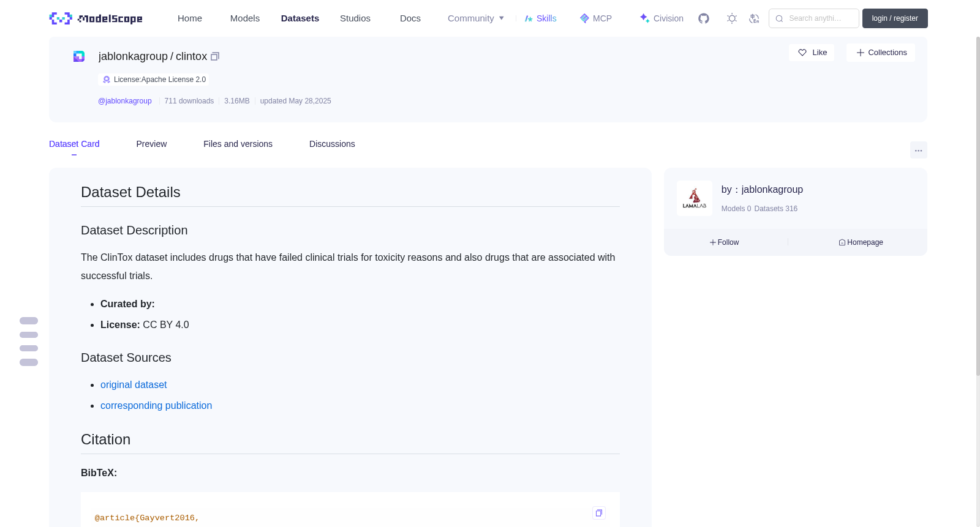Click the 'Citation' heading
The width and height of the screenshot is (980, 527).
point(105,439)
